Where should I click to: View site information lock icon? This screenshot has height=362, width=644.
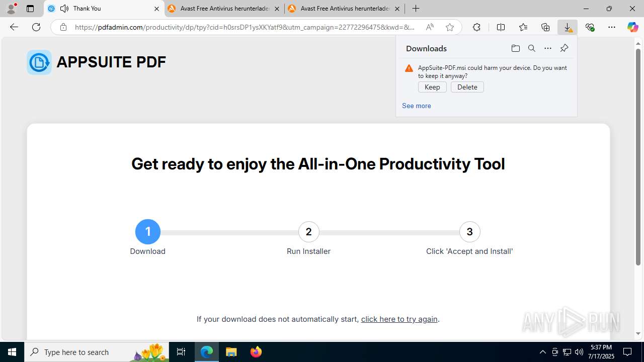pyautogui.click(x=63, y=27)
